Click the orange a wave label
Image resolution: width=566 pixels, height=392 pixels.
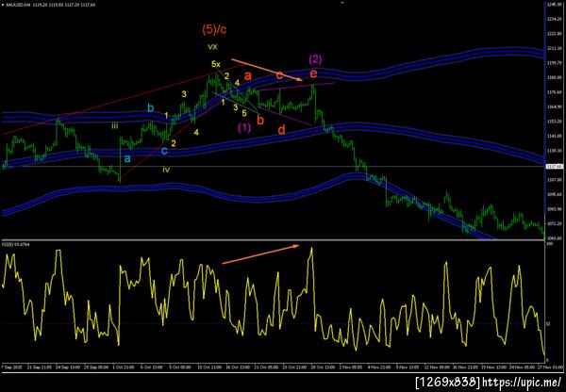pos(247,75)
